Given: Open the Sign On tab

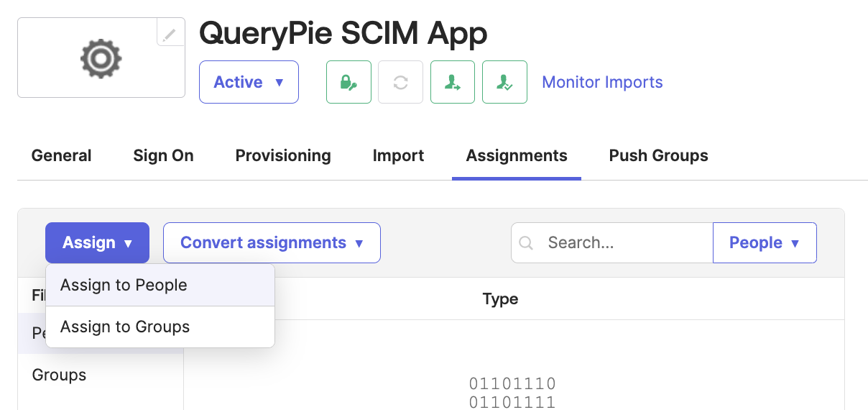Looking at the screenshot, I should (x=163, y=156).
